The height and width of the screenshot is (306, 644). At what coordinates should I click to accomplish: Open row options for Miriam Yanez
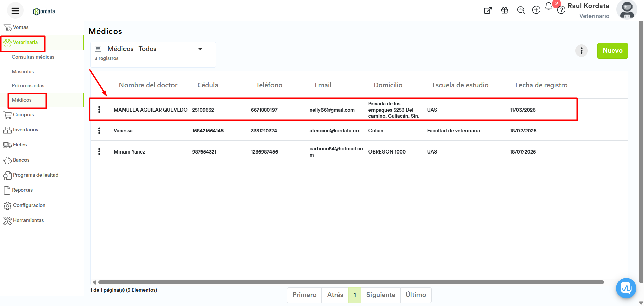pos(99,151)
